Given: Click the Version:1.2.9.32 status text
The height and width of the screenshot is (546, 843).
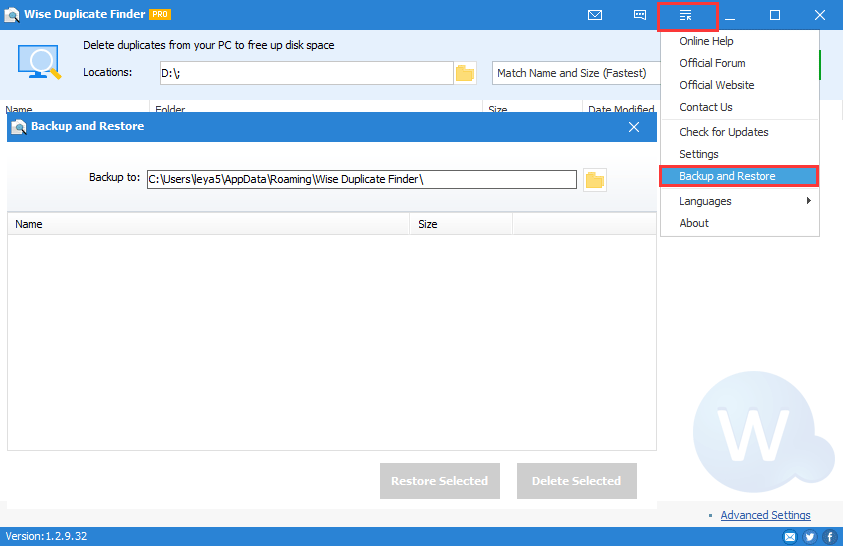Looking at the screenshot, I should pos(46,536).
